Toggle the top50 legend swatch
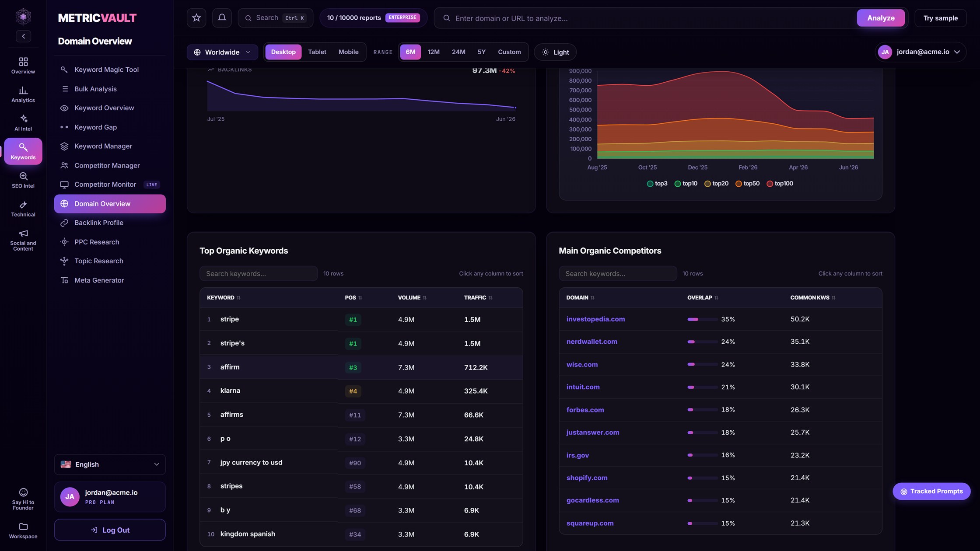The image size is (980, 551). click(738, 184)
